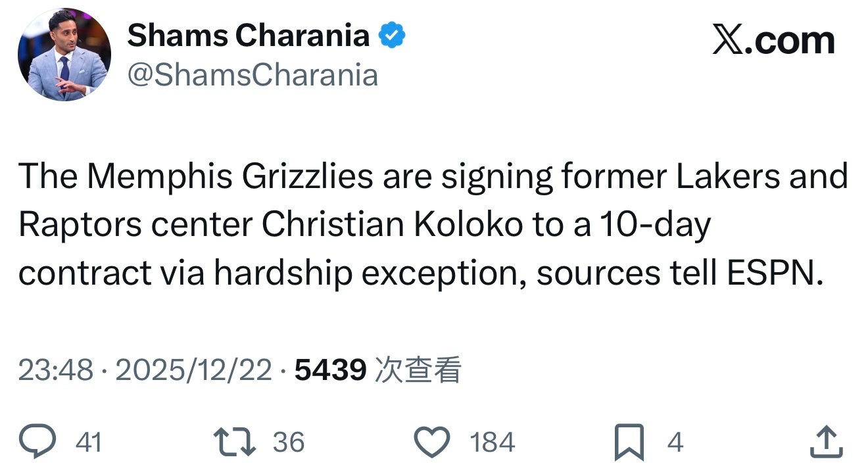Click the blue verified checkmark badge
This screenshot has width=868, height=474.
click(393, 36)
